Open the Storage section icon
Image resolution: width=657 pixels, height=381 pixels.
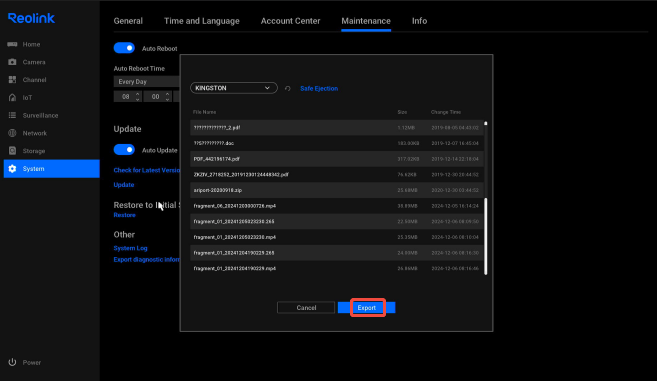(12, 151)
